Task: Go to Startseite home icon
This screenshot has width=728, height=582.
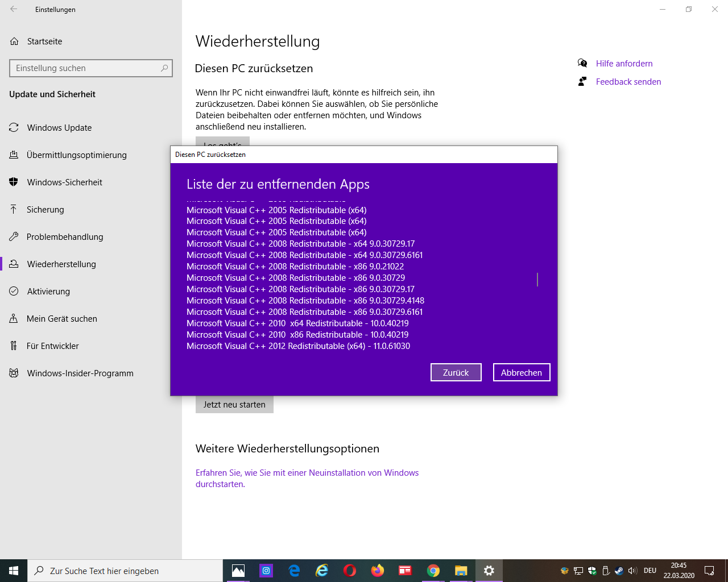Action: pyautogui.click(x=14, y=41)
